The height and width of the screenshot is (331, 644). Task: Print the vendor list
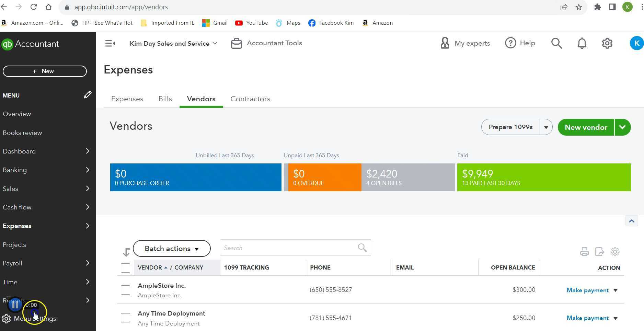584,252
